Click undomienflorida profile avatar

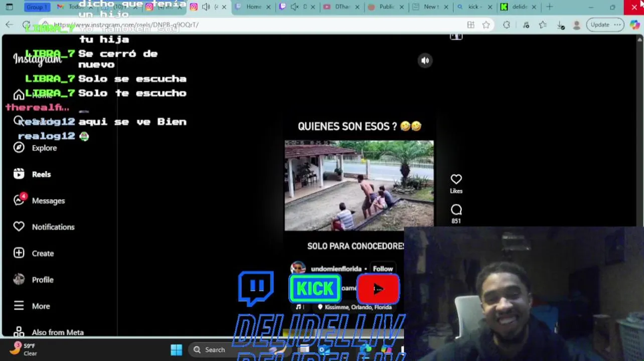298,268
